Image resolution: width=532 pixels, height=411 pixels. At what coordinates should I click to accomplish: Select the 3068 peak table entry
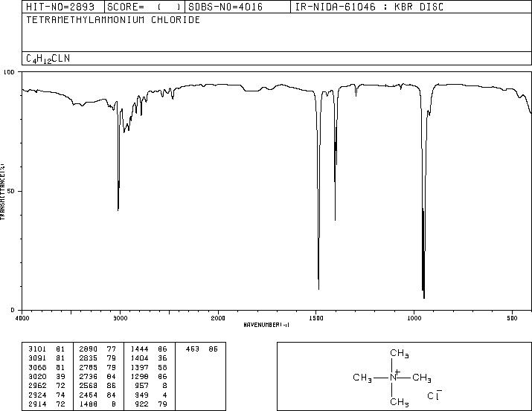point(46,367)
